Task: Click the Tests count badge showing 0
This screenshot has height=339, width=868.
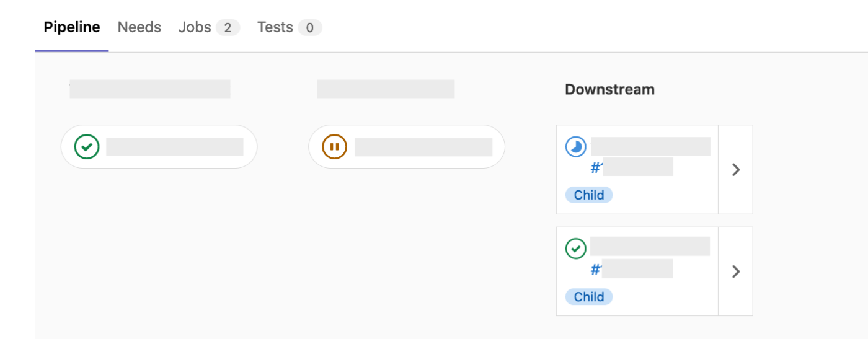Action: pyautogui.click(x=310, y=27)
